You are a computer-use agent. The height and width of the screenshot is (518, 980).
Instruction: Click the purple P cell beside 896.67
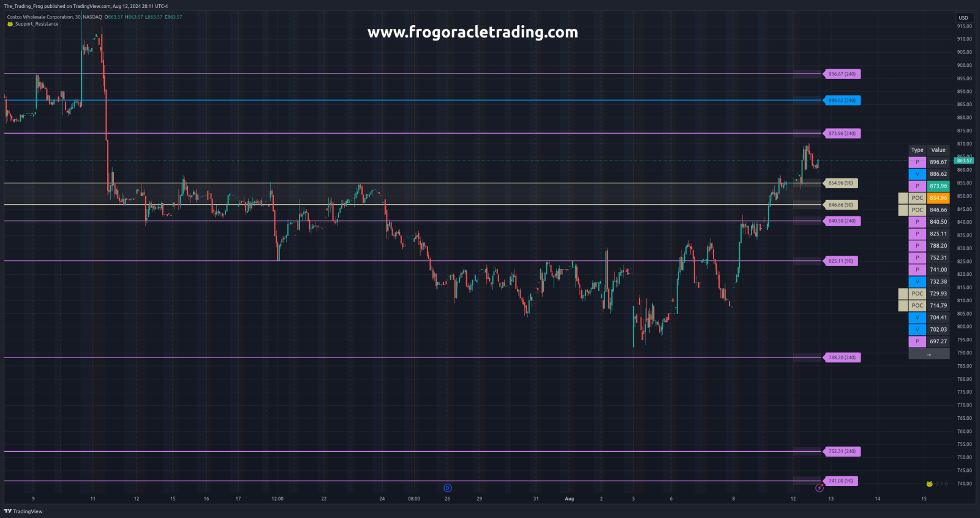917,162
